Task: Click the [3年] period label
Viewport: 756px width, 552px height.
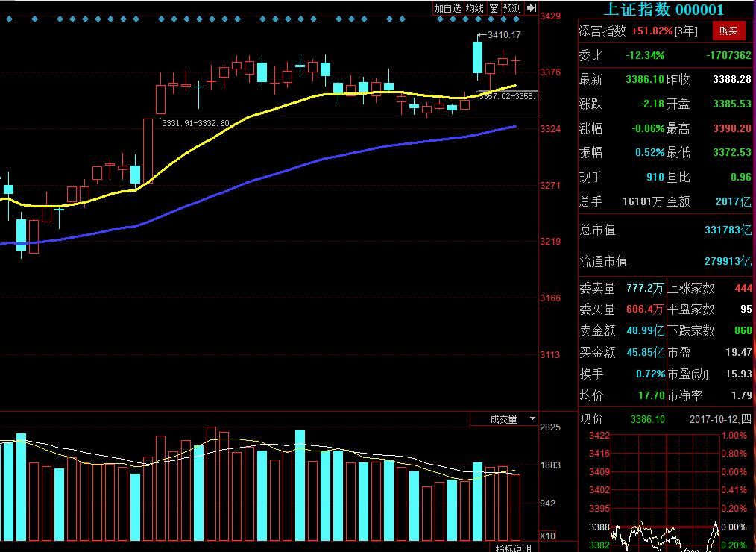Action: [x=685, y=31]
